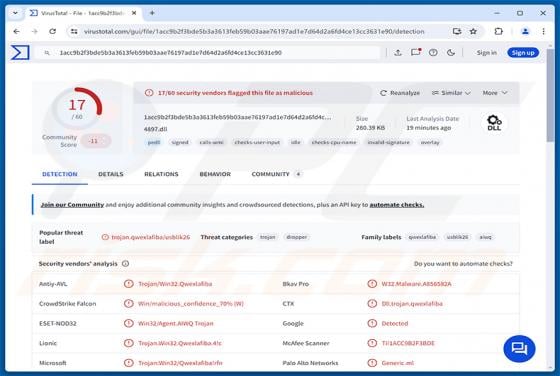Image resolution: width=560 pixels, height=376 pixels.
Task: Click the DLL file type icon
Action: (494, 123)
